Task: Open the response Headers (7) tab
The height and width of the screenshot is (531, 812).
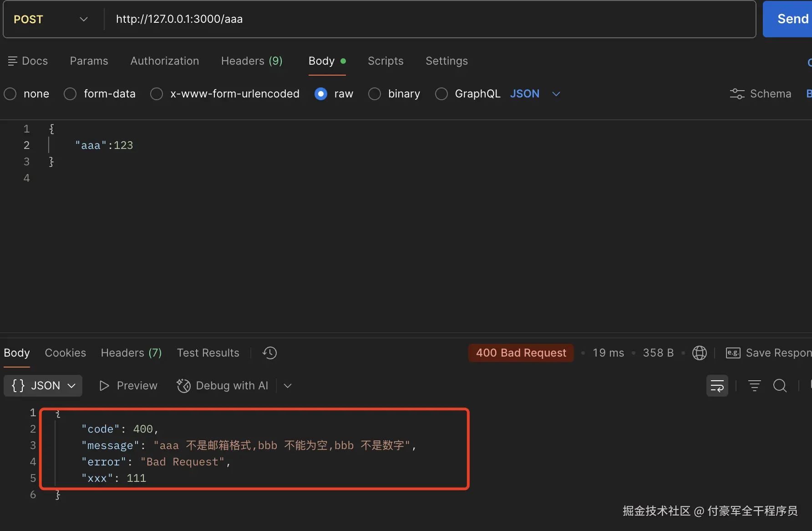Action: pyautogui.click(x=131, y=353)
